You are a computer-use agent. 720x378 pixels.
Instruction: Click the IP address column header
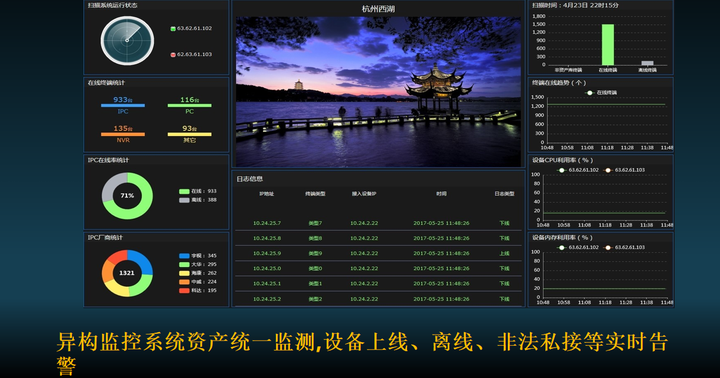click(x=266, y=194)
